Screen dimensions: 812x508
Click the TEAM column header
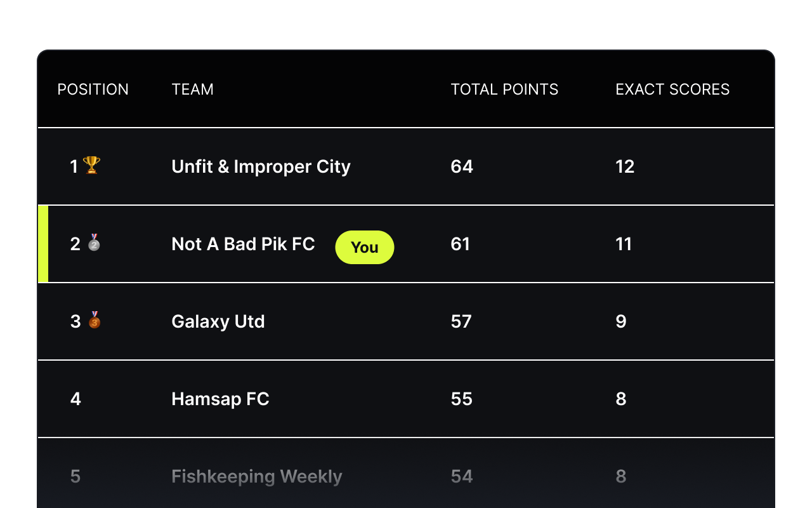tap(192, 89)
